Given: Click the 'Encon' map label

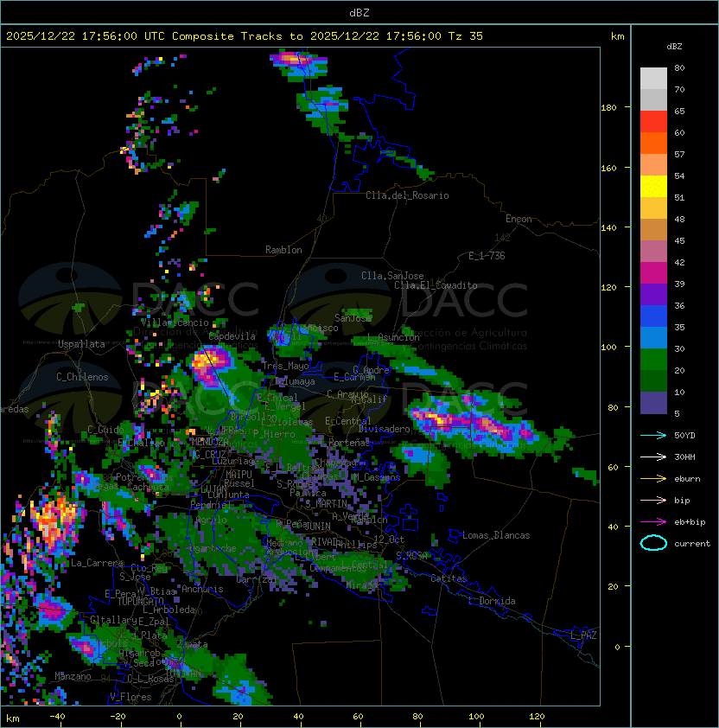Looking at the screenshot, I should (x=519, y=219).
